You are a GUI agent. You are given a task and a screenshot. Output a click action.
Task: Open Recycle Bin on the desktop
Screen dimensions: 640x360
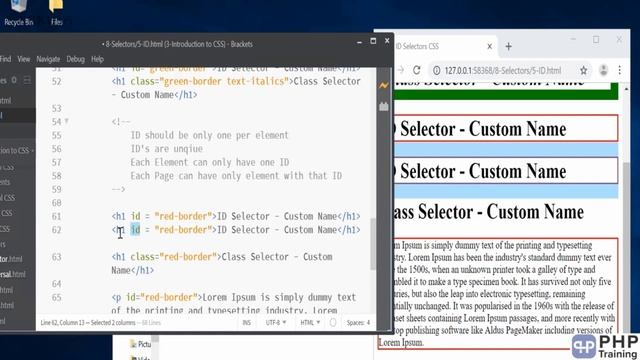[x=18, y=13]
